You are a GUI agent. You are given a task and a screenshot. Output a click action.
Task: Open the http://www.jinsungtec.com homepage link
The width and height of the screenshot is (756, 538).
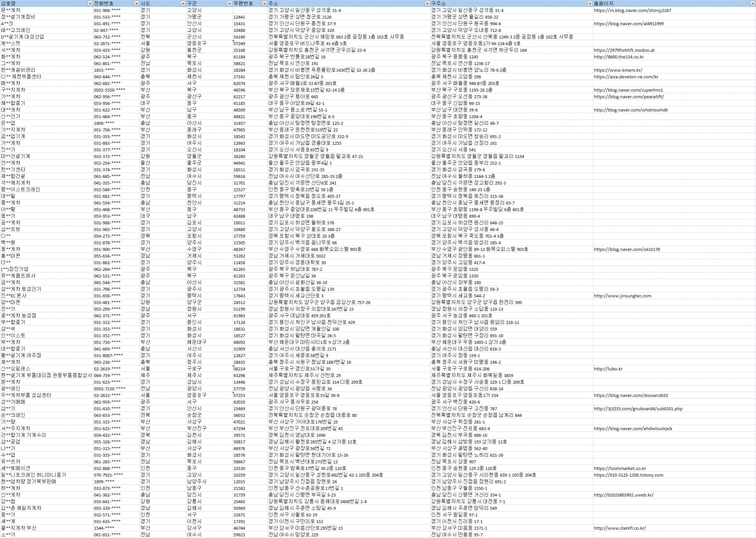tap(622, 296)
